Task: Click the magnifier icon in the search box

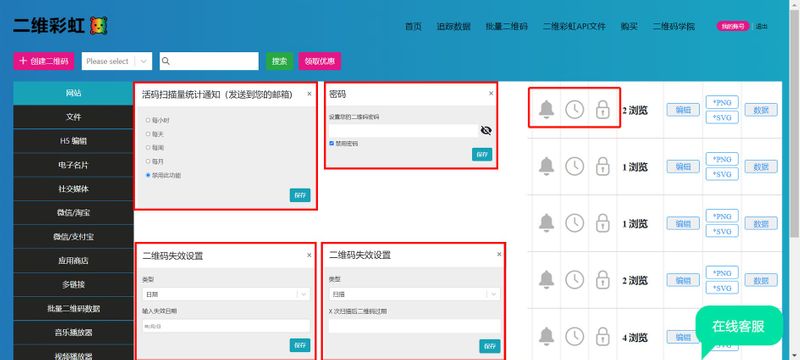Action: 165,61
